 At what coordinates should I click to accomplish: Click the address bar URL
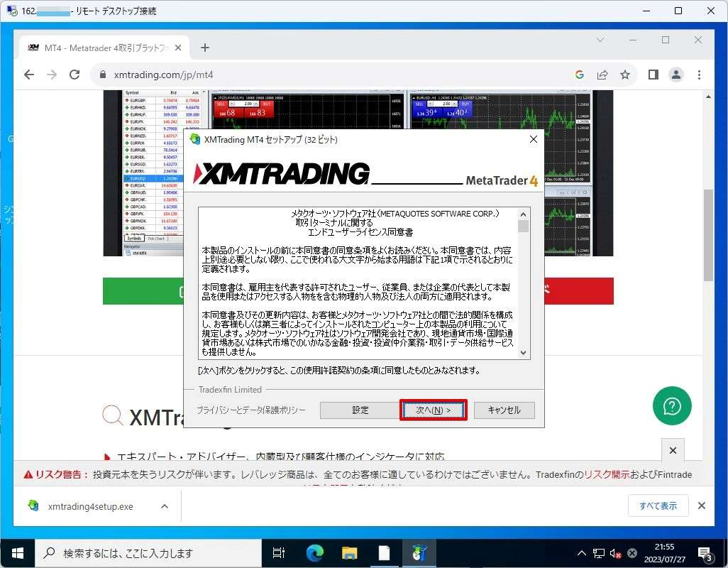click(163, 75)
